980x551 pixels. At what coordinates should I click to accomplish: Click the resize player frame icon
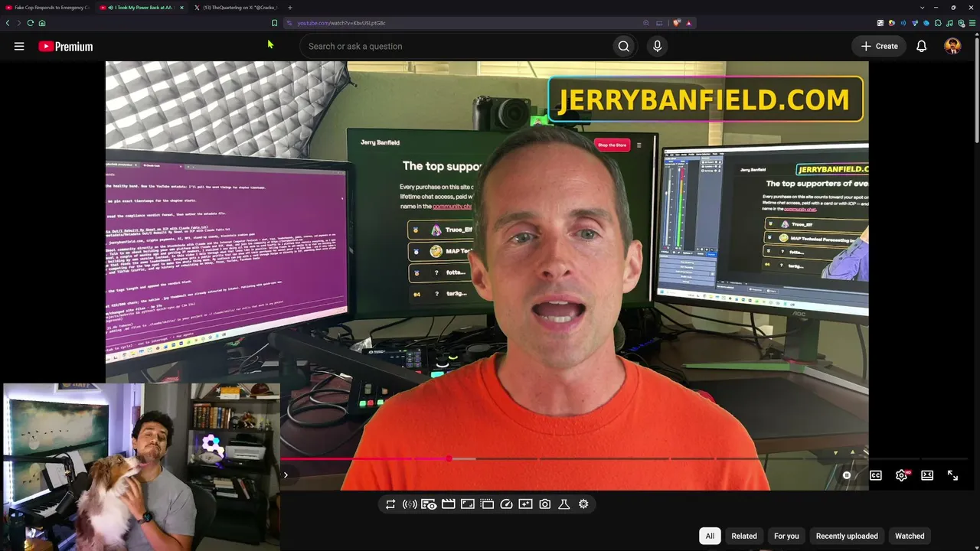click(x=468, y=504)
